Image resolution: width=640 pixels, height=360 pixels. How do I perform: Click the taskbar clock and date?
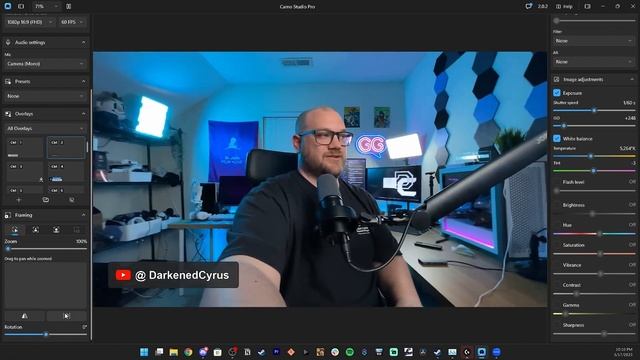click(x=624, y=352)
